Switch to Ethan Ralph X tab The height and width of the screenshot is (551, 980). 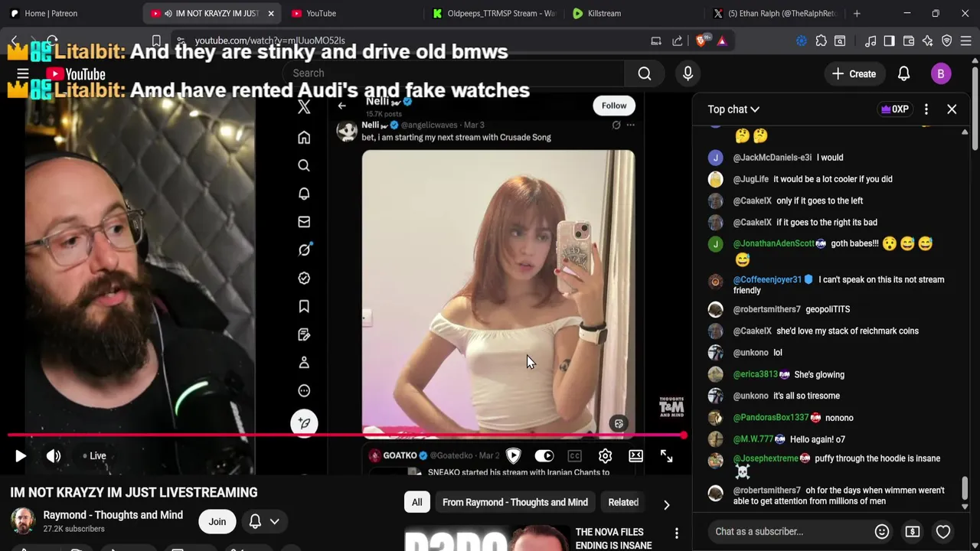[x=777, y=13]
